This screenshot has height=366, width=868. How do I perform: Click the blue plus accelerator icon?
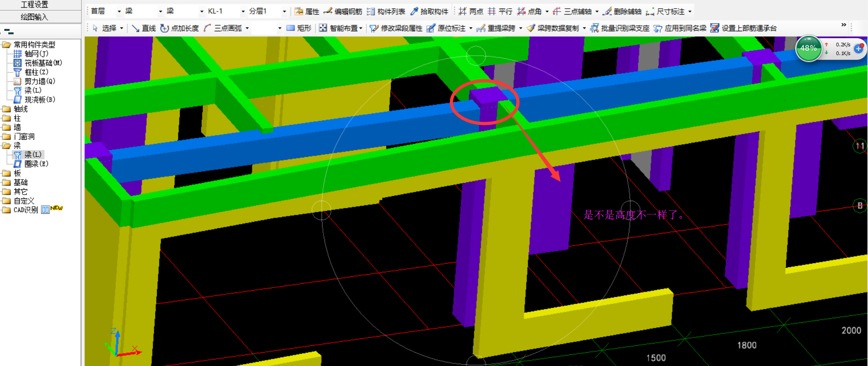[859, 48]
